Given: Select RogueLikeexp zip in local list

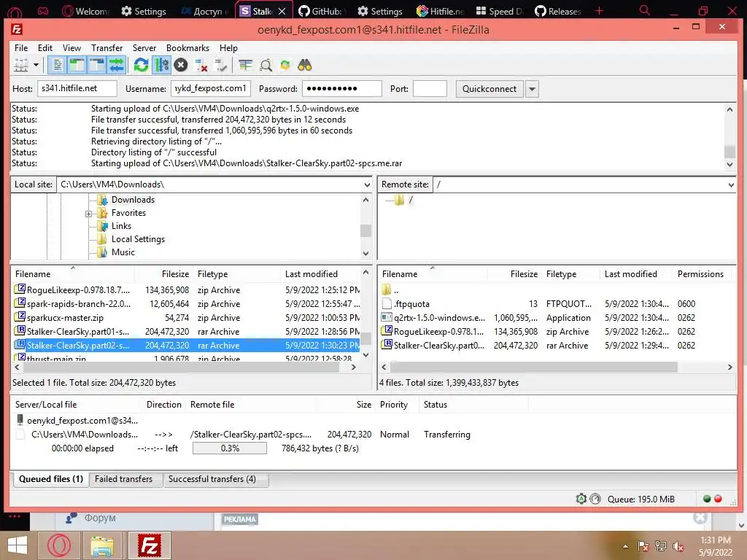Looking at the screenshot, I should point(187,290).
